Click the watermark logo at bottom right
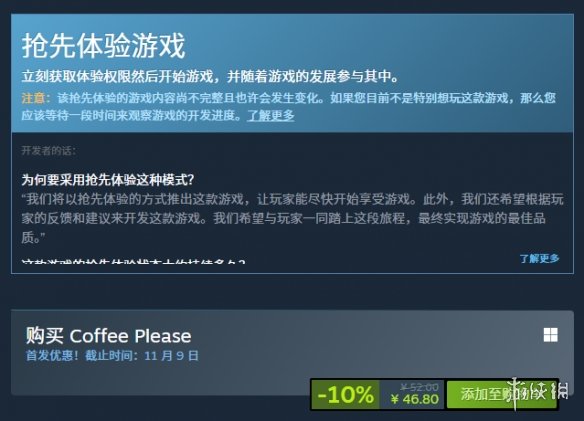The width and height of the screenshot is (584, 421). click(x=539, y=393)
